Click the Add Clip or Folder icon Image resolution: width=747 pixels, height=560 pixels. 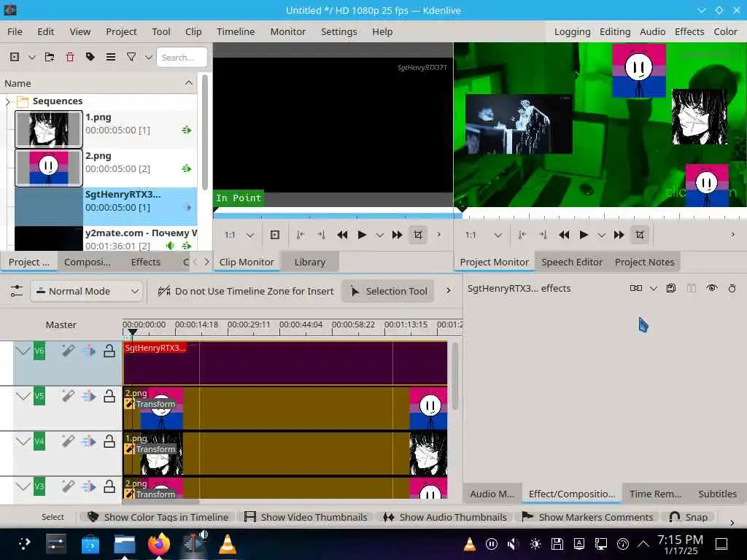click(15, 57)
